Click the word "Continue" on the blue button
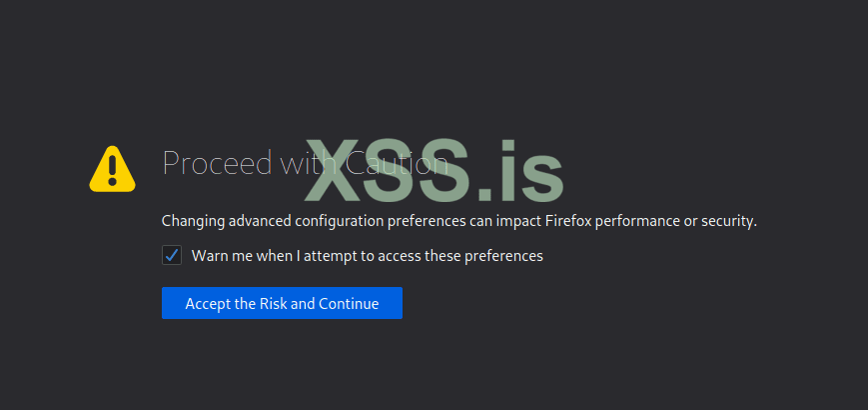Image resolution: width=868 pixels, height=410 pixels. pyautogui.click(x=349, y=304)
